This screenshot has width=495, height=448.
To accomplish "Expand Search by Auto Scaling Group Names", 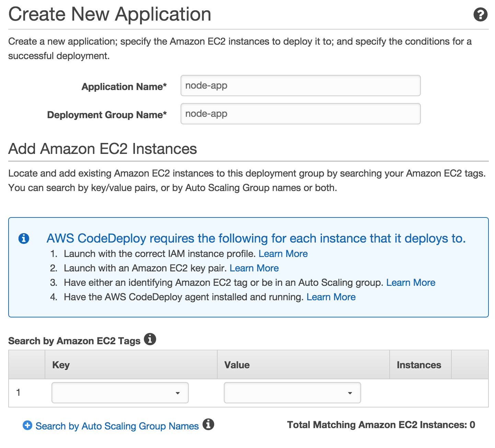I will click(117, 426).
